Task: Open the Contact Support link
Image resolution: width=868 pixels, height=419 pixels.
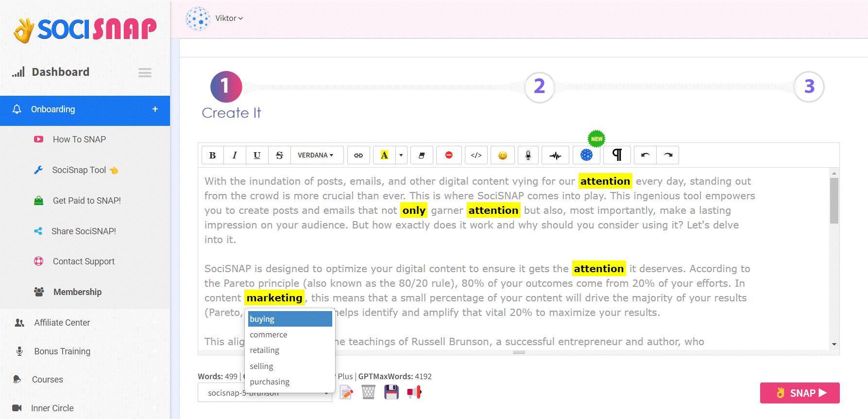Action: (x=84, y=262)
